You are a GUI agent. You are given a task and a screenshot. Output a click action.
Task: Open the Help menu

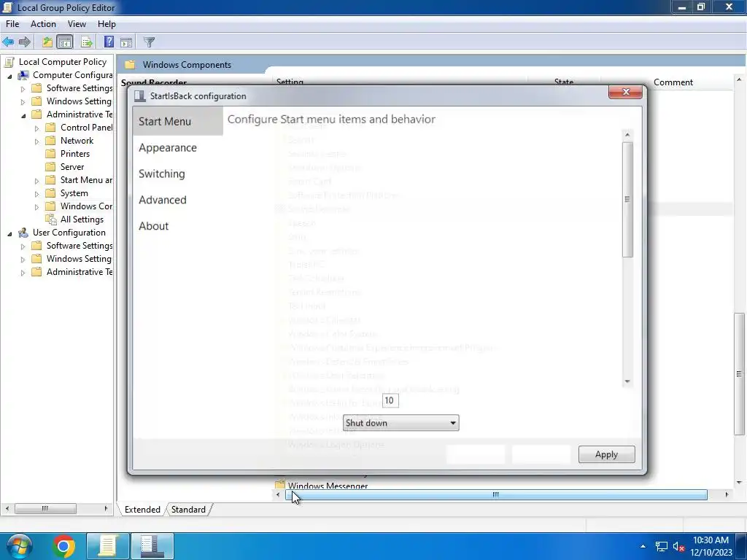pos(107,24)
